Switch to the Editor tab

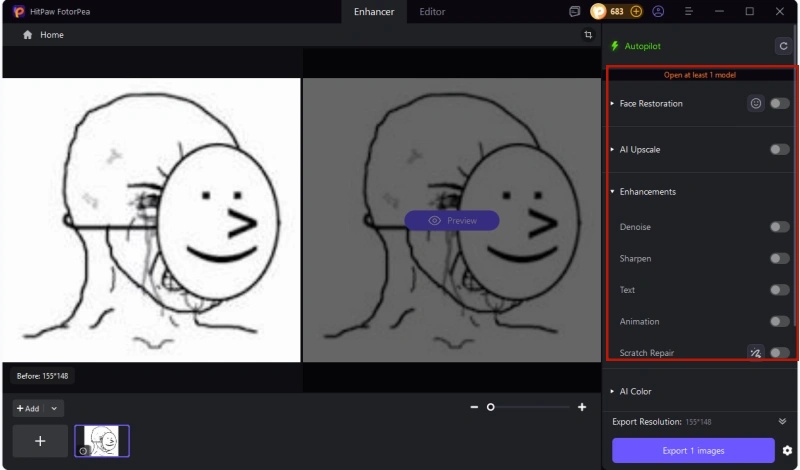tap(432, 12)
